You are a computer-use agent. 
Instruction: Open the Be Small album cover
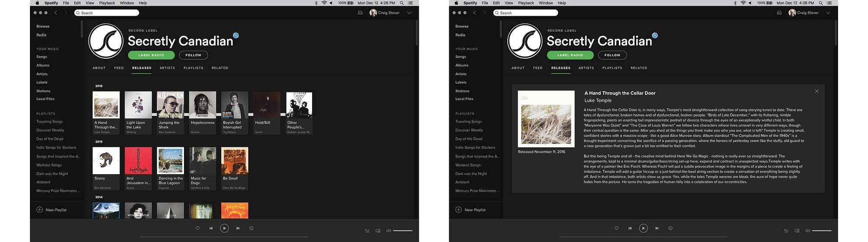(x=235, y=161)
